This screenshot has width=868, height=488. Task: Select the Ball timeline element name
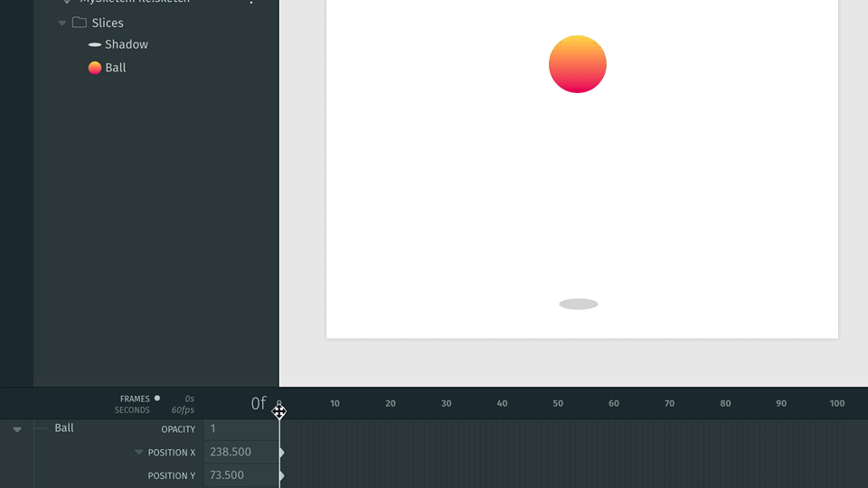[x=64, y=427]
